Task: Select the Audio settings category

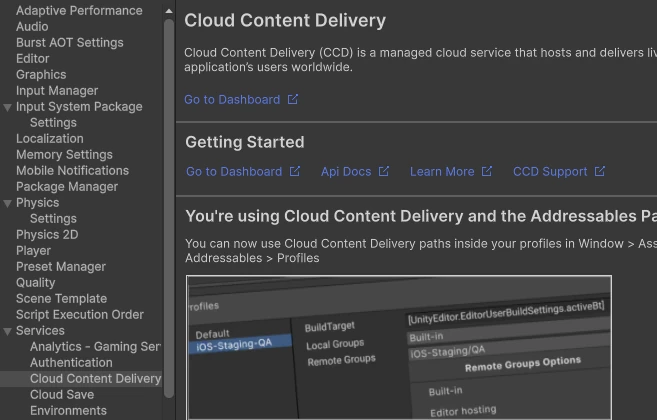Action: (32, 26)
